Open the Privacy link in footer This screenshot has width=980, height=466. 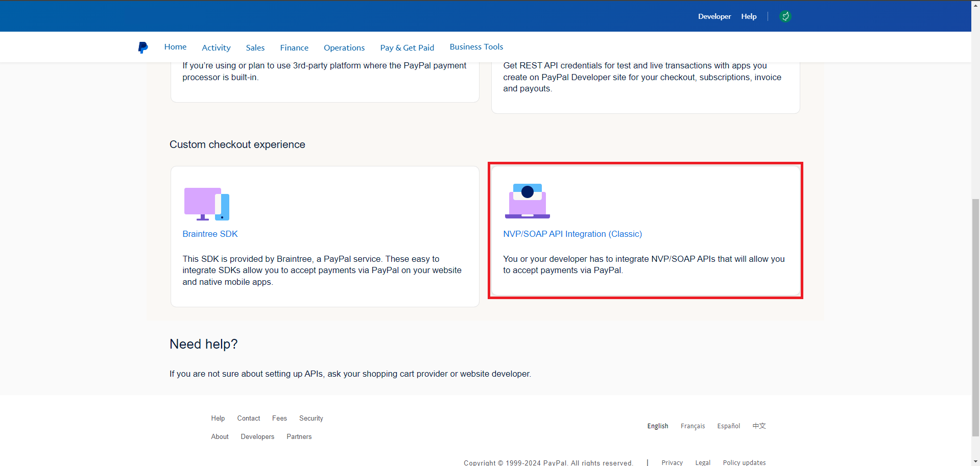[672, 462]
